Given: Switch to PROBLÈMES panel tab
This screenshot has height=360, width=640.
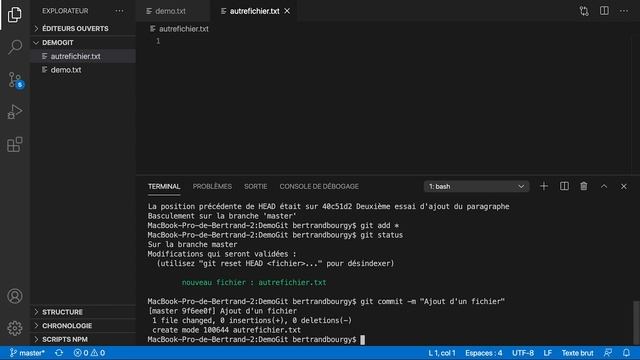Looking at the screenshot, I should [212, 187].
